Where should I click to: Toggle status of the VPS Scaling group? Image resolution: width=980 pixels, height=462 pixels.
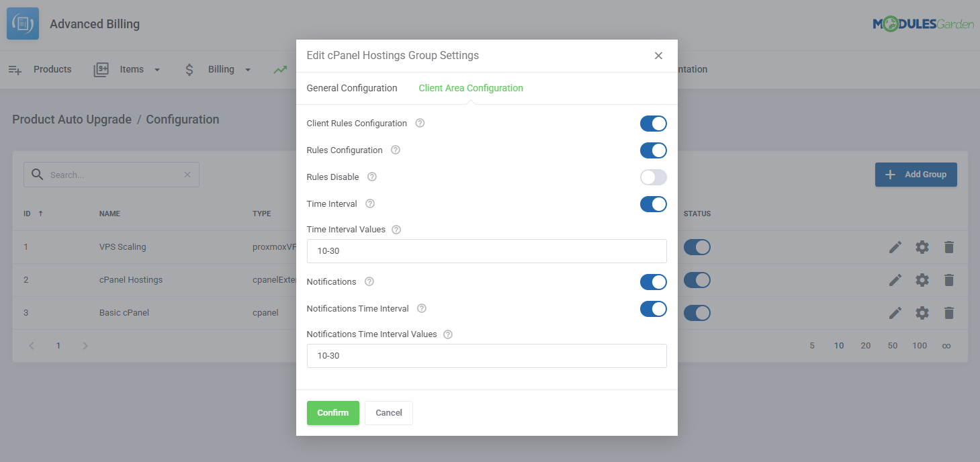click(x=697, y=247)
